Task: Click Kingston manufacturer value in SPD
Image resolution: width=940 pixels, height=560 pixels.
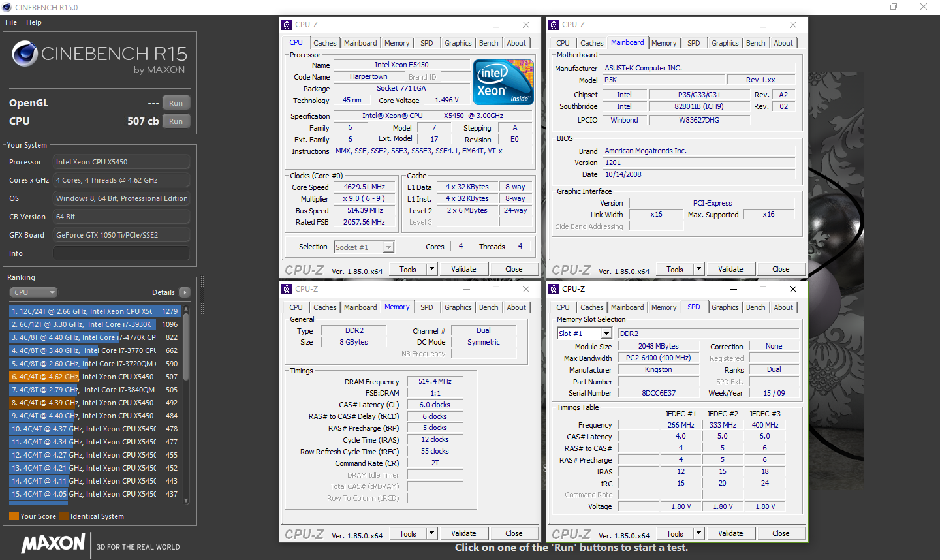Action: click(658, 369)
